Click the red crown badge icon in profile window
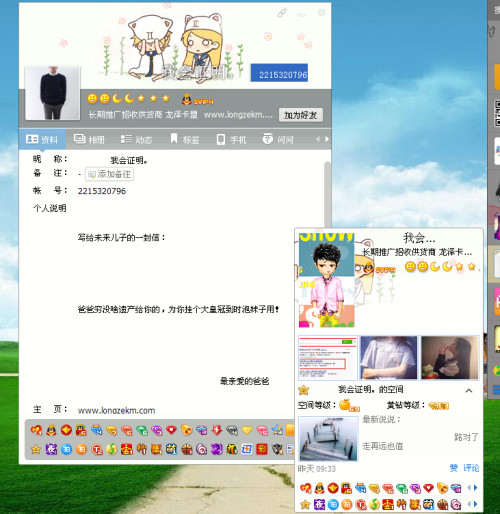Viewport: 500px width, 514px height. (x=126, y=449)
